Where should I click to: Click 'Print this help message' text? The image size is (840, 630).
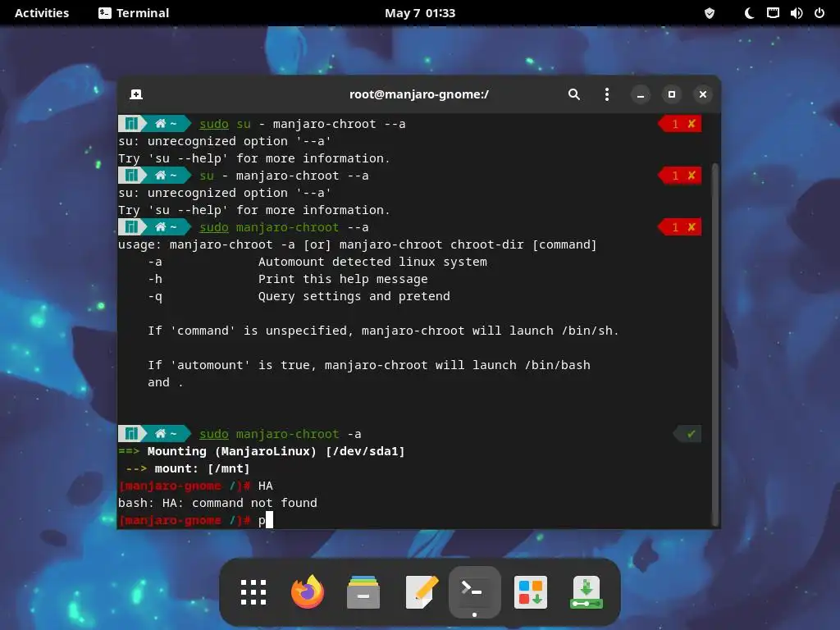[343, 279]
